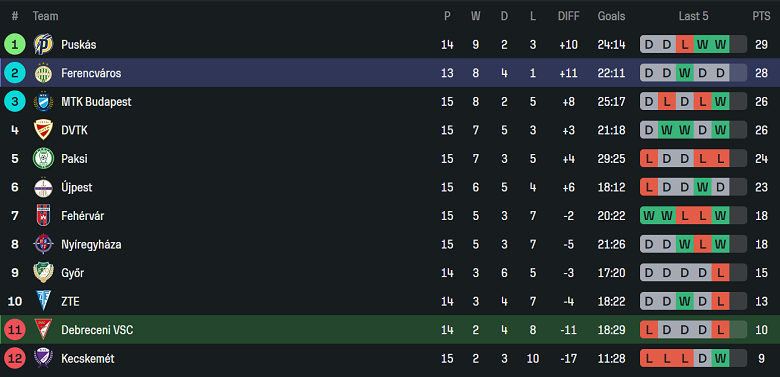Click the Újpest club badge
Viewport: 780px width, 377px height.
pyautogui.click(x=43, y=188)
